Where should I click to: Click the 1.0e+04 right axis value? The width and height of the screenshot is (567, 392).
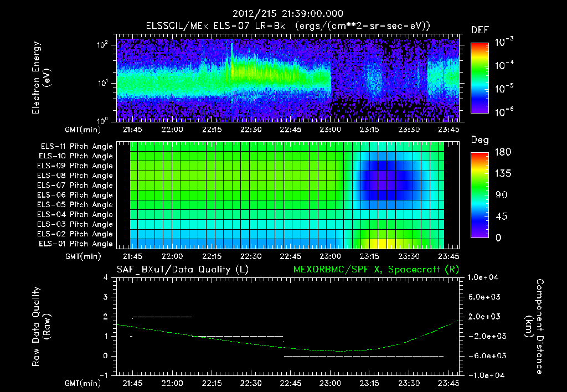tap(483, 277)
